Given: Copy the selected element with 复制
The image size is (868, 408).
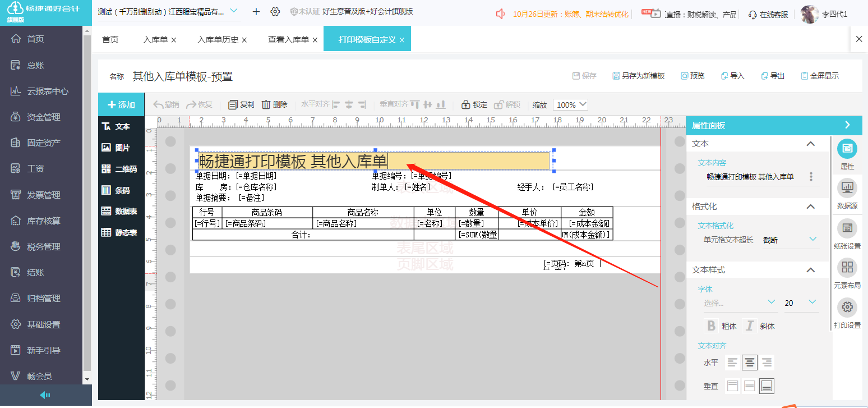Looking at the screenshot, I should [x=241, y=104].
